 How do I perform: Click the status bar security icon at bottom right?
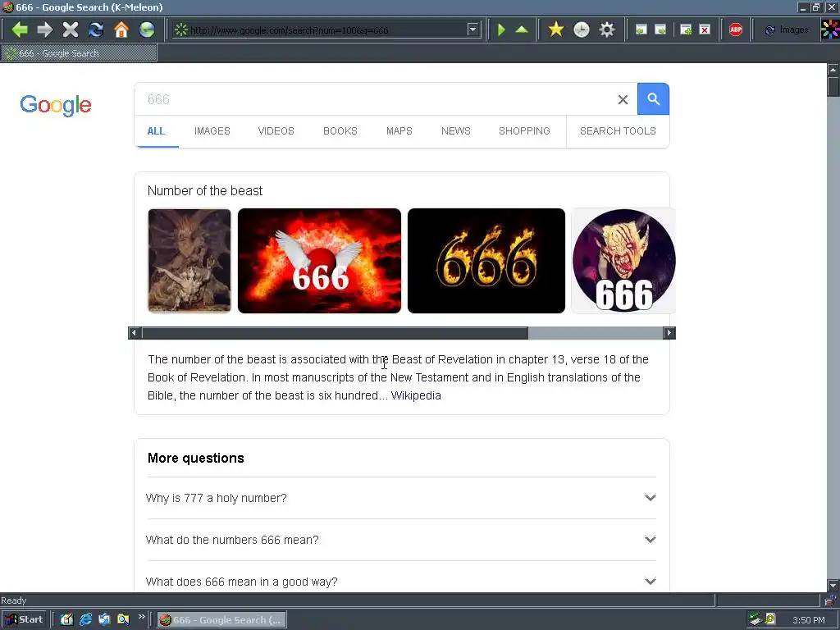(x=830, y=600)
